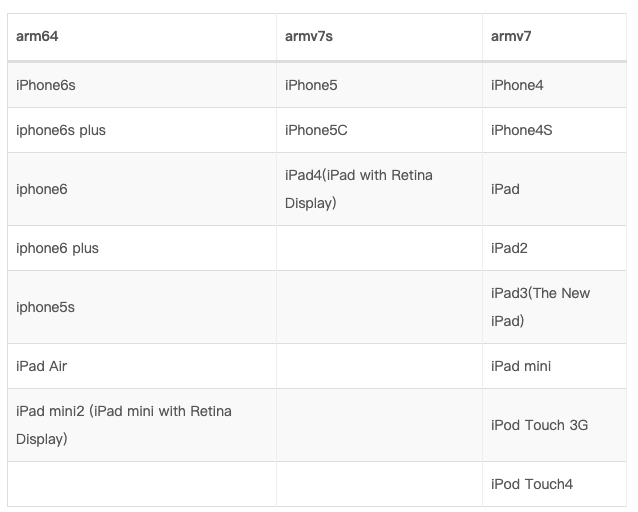Click the iPhone5C cell
The image size is (638, 512).
pyautogui.click(x=379, y=130)
